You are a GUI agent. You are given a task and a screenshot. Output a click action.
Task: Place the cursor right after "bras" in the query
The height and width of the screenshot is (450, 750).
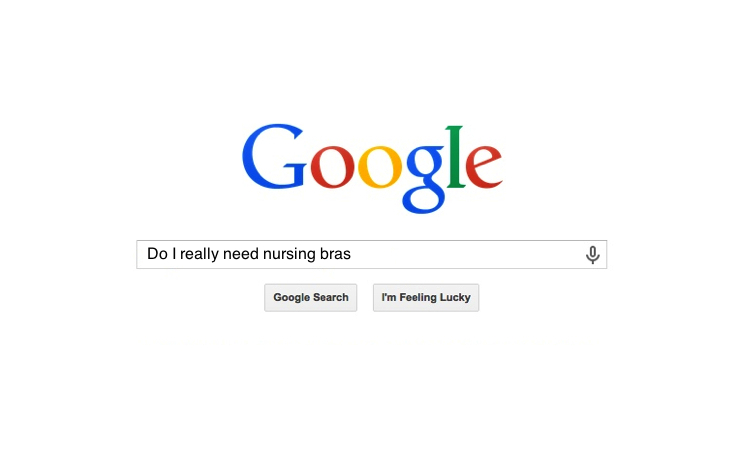tap(352, 254)
